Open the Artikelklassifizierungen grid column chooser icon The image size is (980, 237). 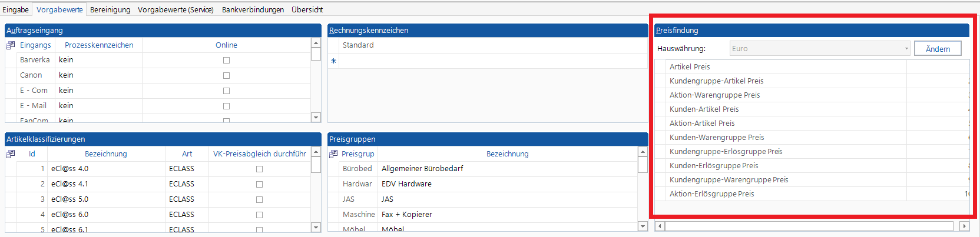pos(11,154)
